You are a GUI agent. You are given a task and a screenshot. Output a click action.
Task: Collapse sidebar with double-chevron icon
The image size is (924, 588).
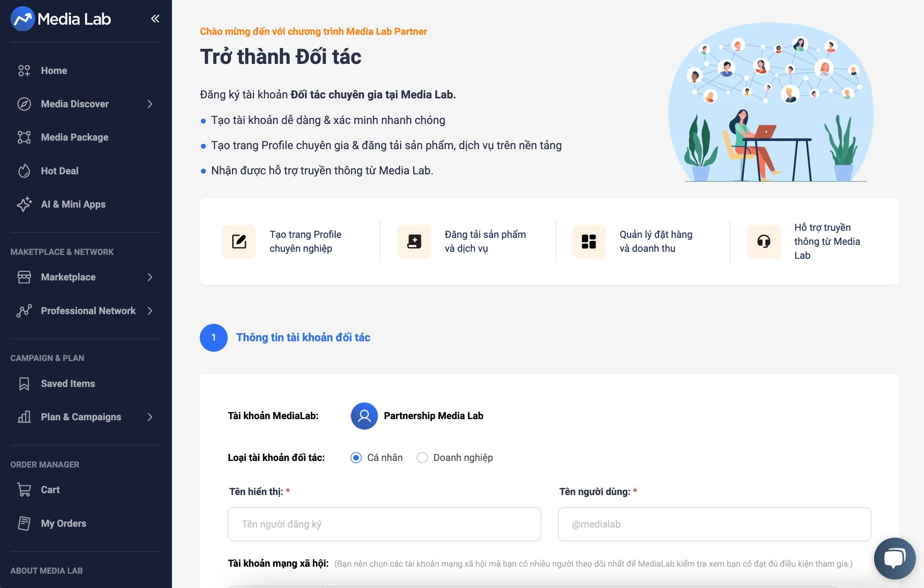point(155,19)
